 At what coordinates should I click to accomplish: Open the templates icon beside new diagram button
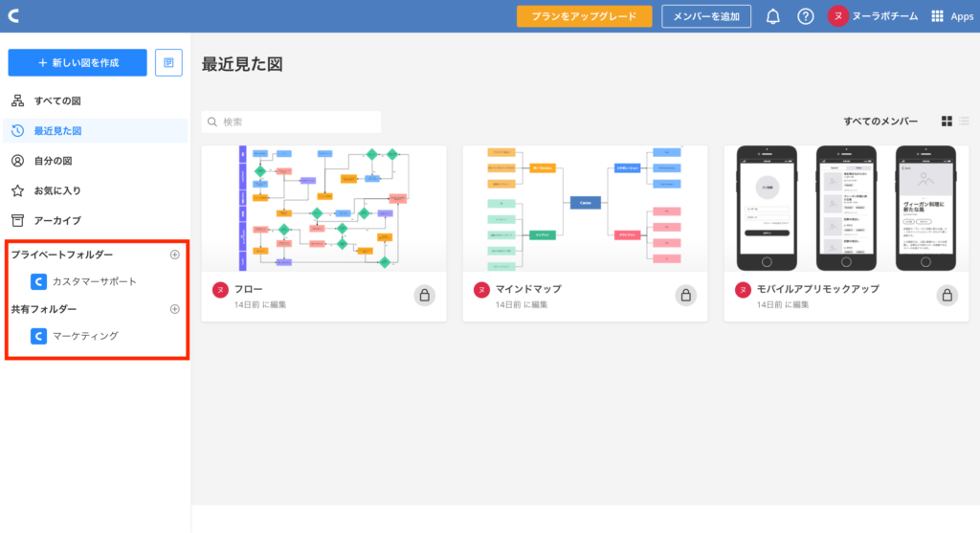pos(168,62)
